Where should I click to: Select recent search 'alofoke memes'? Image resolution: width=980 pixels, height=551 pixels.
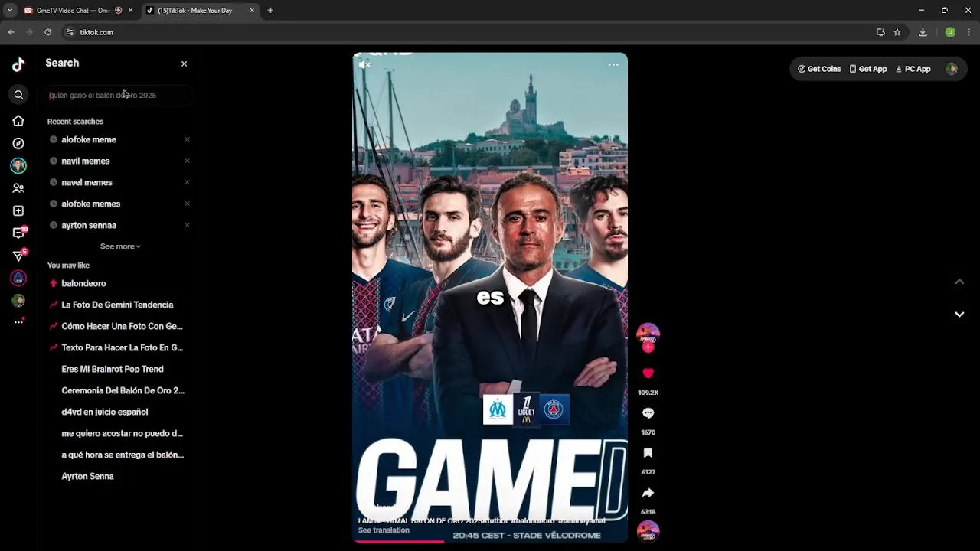90,204
